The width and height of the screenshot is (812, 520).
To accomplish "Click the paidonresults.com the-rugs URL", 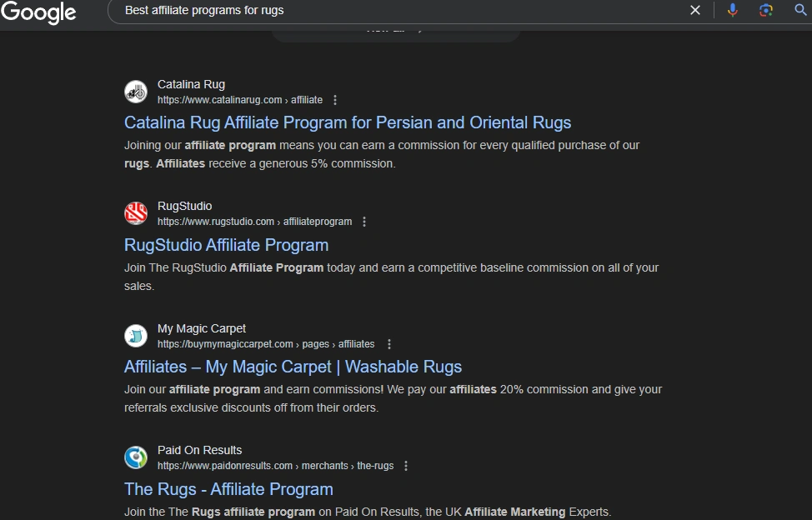I will pos(275,466).
